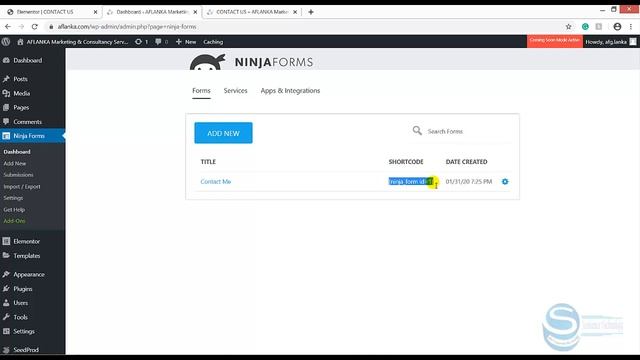Click the browser back arrow
The width and height of the screenshot is (640, 360).
pyautogui.click(x=8, y=27)
